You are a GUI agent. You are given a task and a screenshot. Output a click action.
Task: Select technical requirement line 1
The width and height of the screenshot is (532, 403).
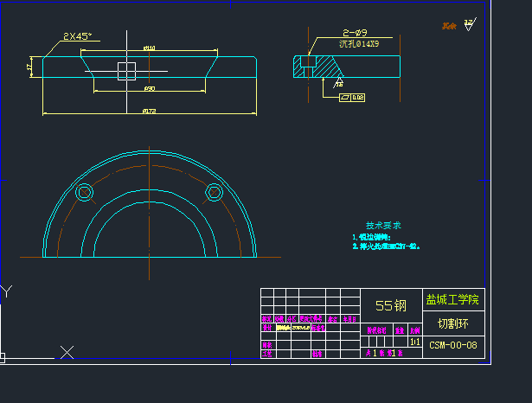pyautogui.click(x=371, y=237)
